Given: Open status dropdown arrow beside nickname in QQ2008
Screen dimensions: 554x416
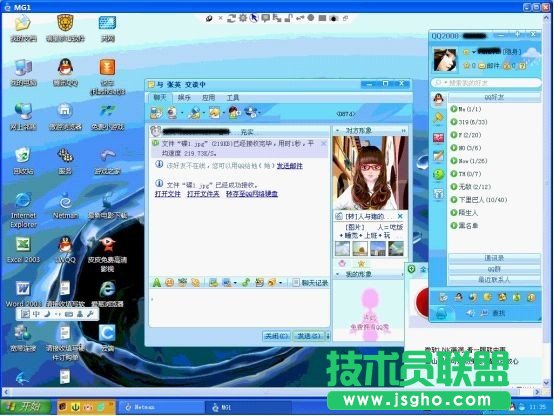Looking at the screenshot, I should pyautogui.click(x=474, y=52).
